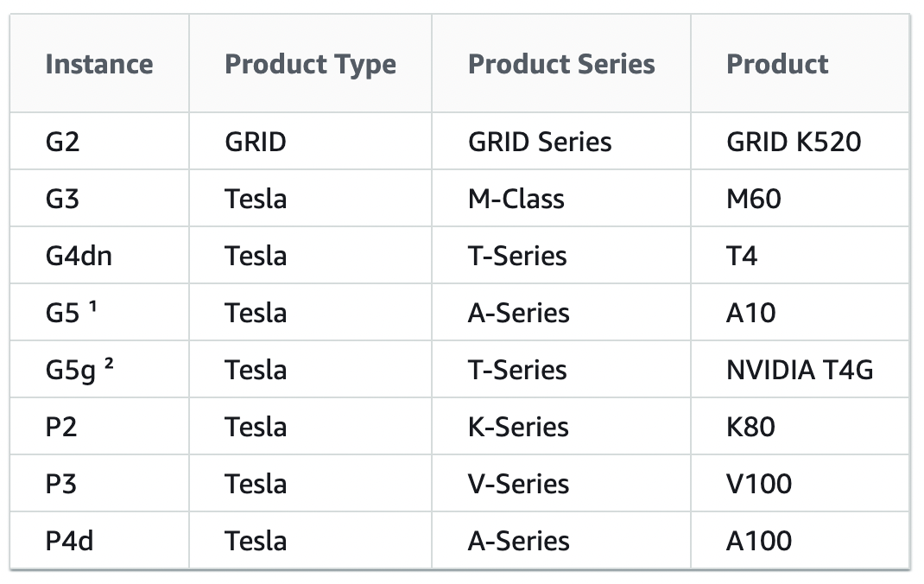The height and width of the screenshot is (584, 924).
Task: Click the GRID Series cell
Action: (540, 142)
